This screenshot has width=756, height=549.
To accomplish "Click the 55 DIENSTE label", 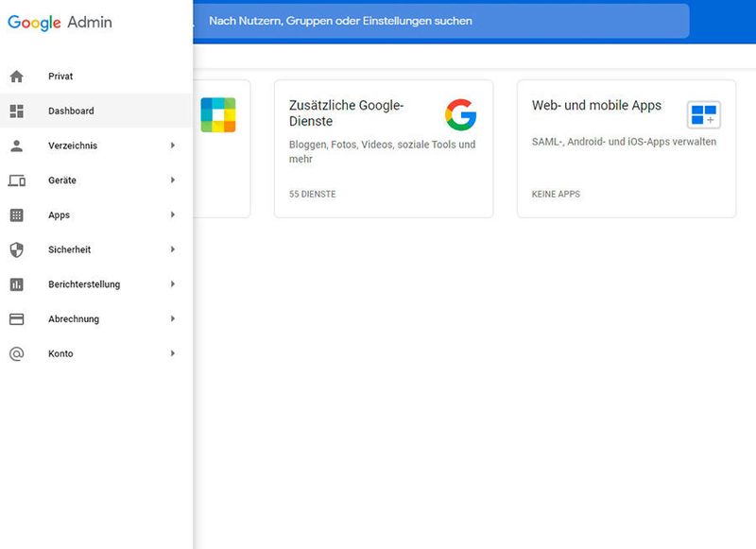I will point(313,195).
